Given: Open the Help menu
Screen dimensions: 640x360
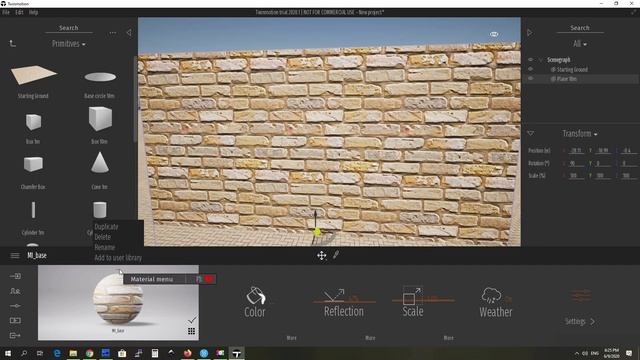Looking at the screenshot, I should point(33,12).
